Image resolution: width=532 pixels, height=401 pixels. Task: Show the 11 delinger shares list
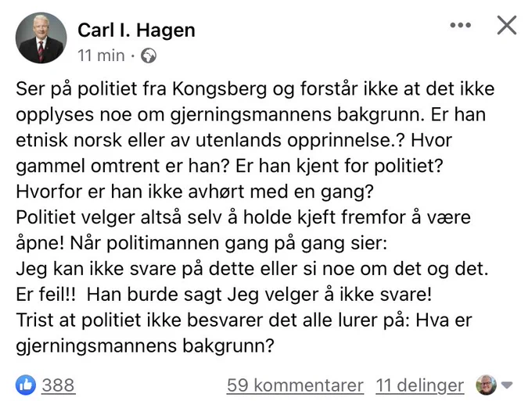[419, 385]
